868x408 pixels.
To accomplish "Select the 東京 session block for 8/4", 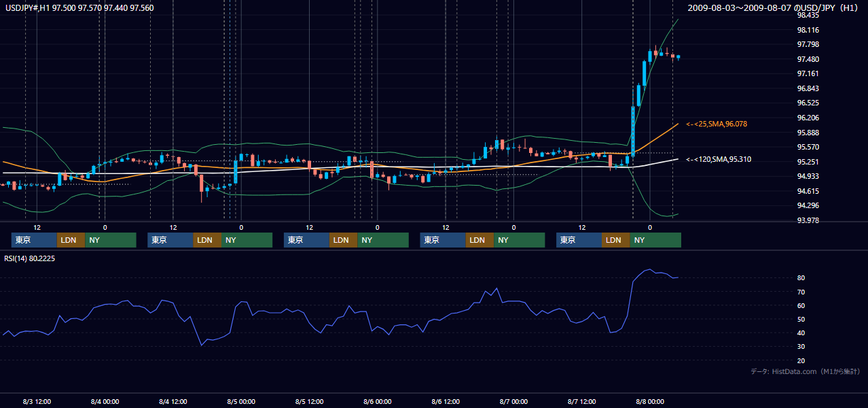I will [x=170, y=240].
